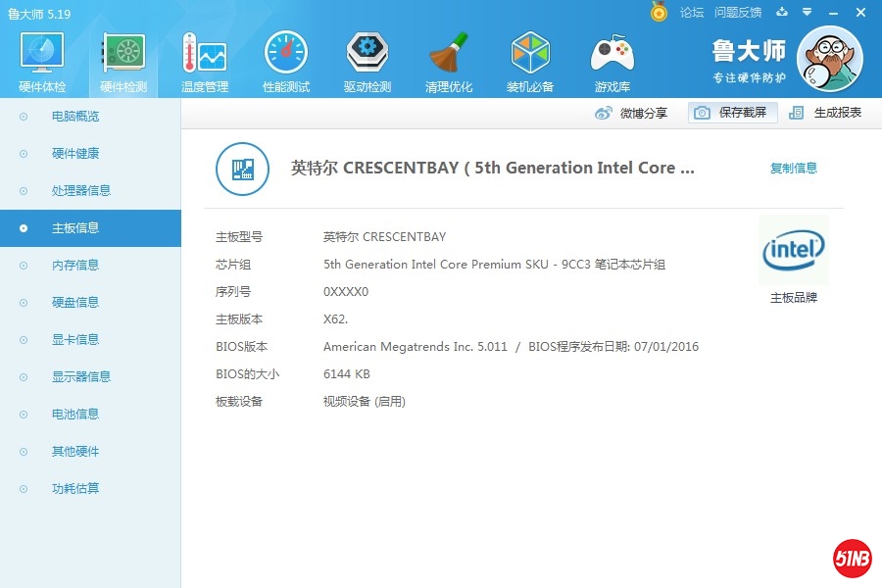Click the download tray icon in title bar
This screenshot has height=588, width=882.
pyautogui.click(x=782, y=12)
